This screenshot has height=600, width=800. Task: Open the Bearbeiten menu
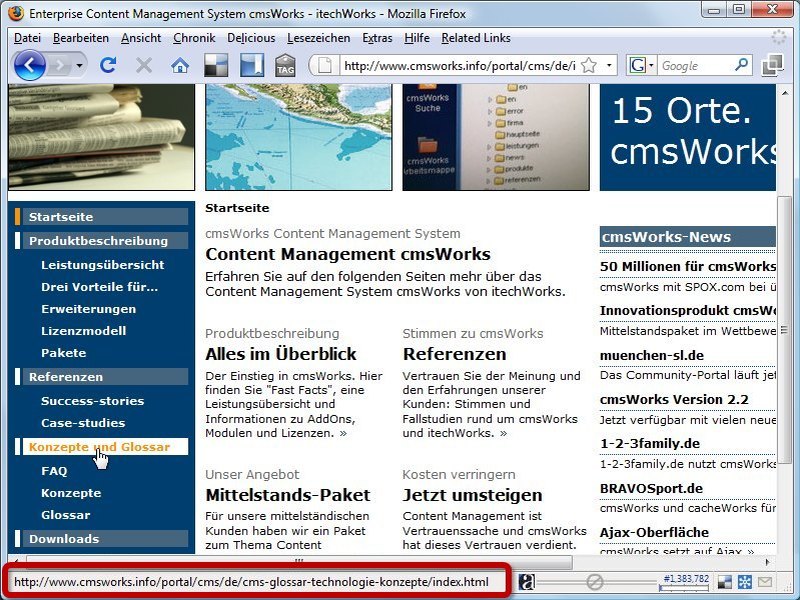81,38
